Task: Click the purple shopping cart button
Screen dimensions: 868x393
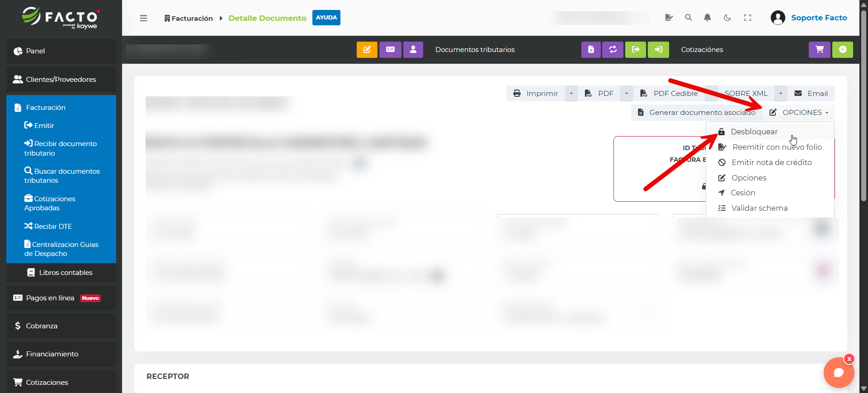Action: (x=820, y=50)
